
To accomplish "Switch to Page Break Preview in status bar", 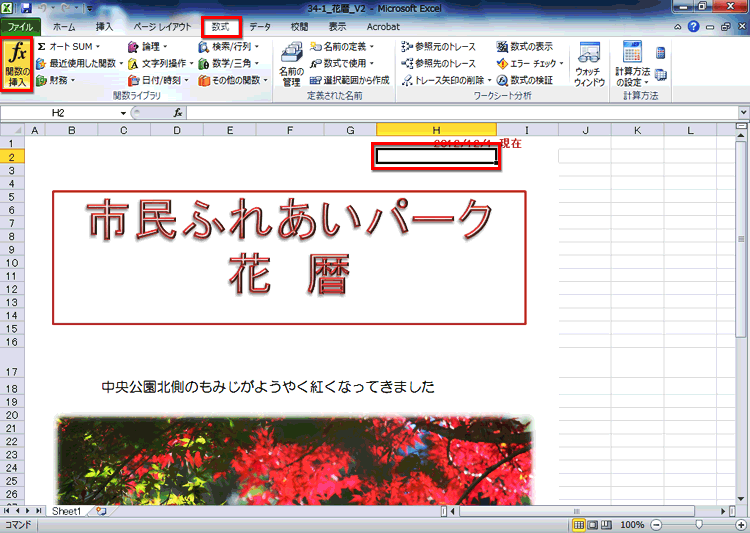I will tap(607, 525).
